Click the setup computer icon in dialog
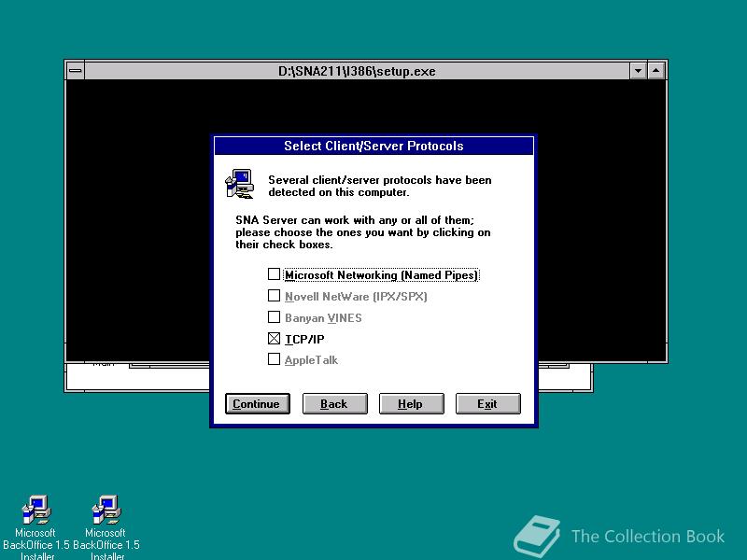This screenshot has height=560, width=747. point(240,184)
